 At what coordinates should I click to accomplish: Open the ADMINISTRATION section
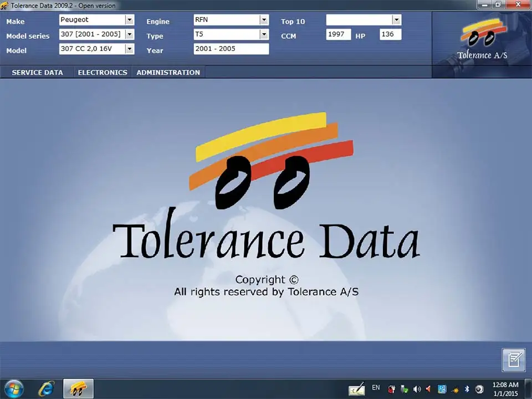tap(168, 72)
